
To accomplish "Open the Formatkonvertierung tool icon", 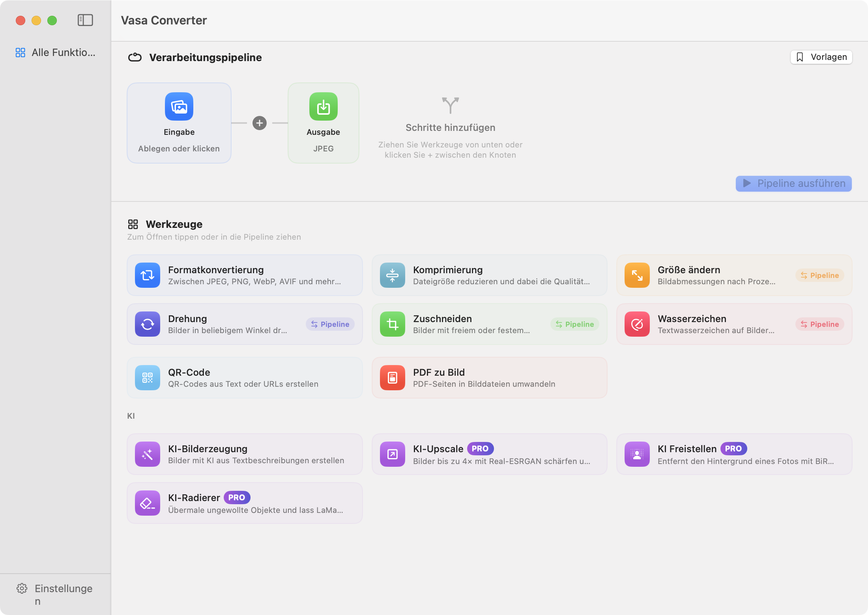I will [148, 275].
